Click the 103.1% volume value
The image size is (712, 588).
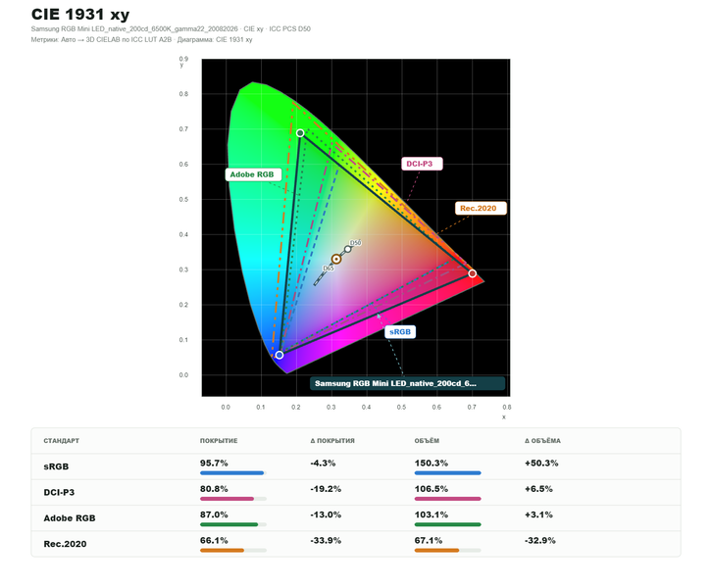click(431, 514)
